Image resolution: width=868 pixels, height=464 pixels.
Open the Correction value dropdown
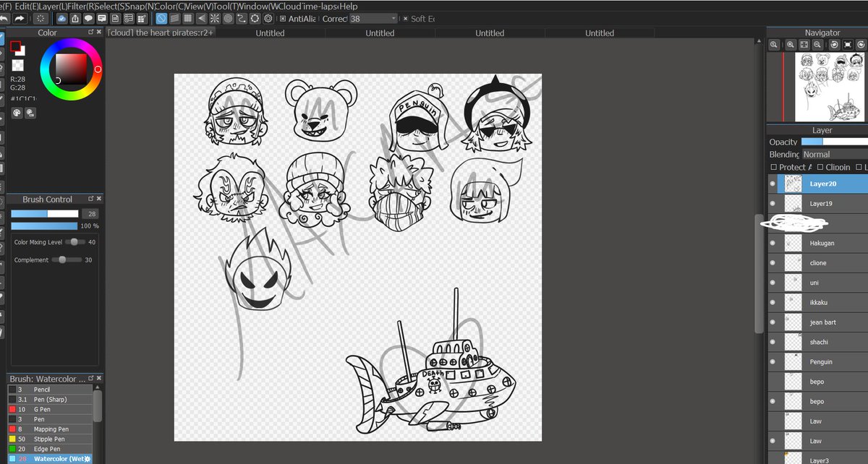[373, 18]
